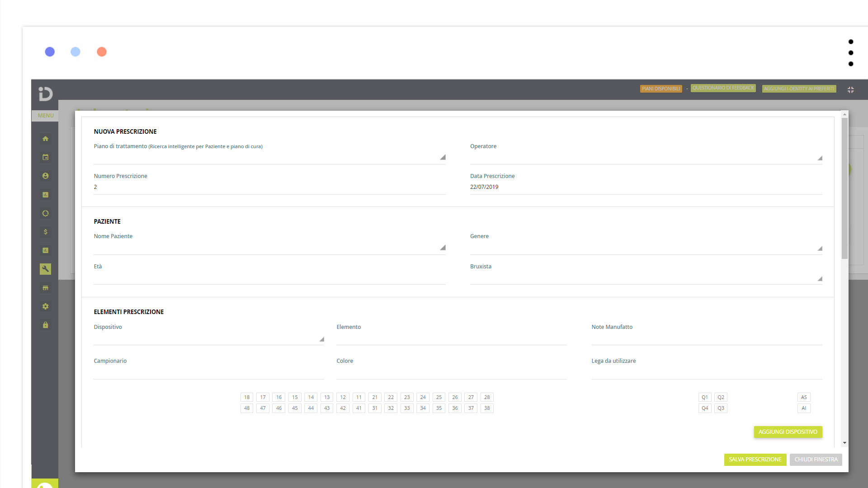Screen dimensions: 868x488
Task: Open the settings gear icon in sidebar
Action: pos(45,306)
